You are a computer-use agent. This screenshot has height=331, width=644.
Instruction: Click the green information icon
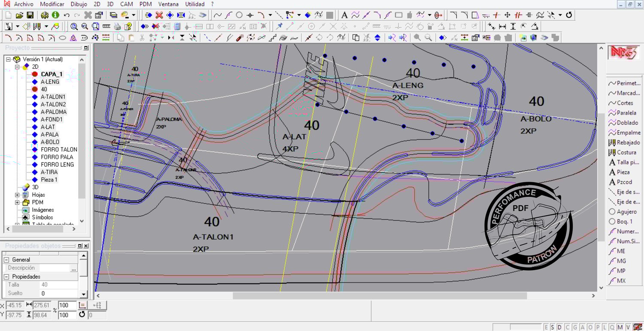pyautogui.click(x=55, y=15)
